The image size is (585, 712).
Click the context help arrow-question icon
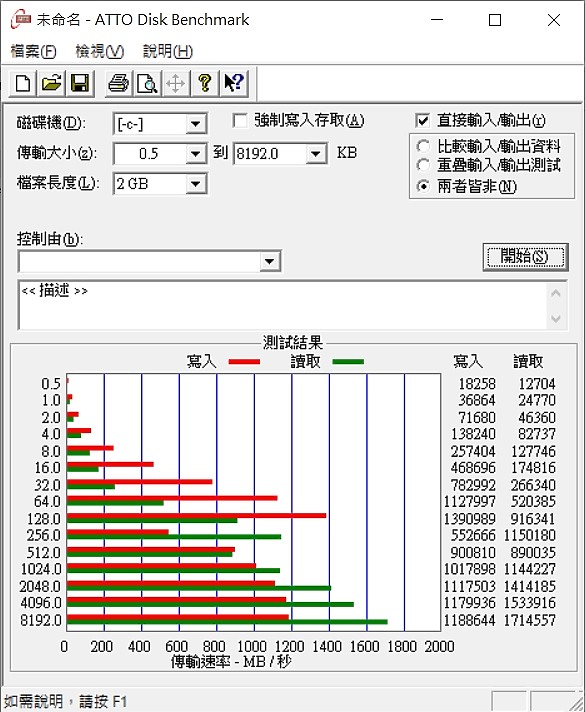[x=234, y=84]
